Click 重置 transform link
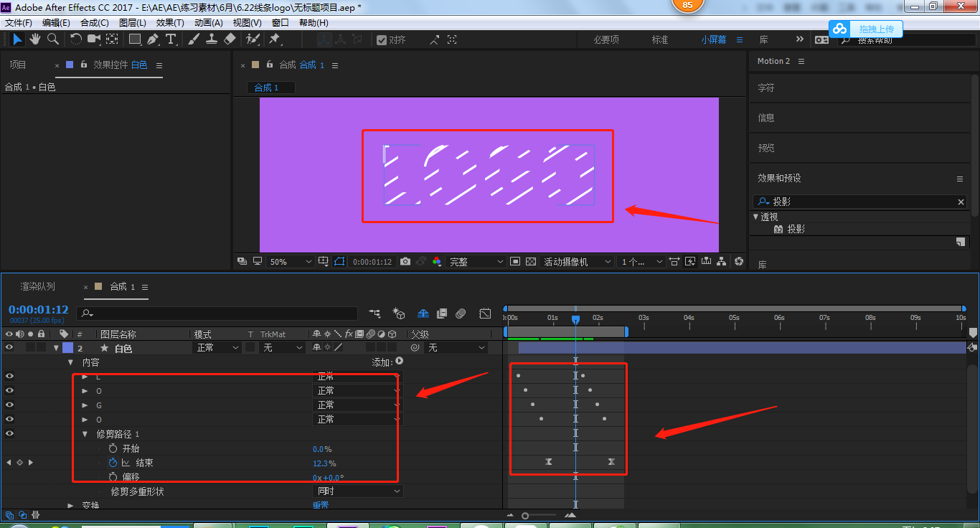Image resolution: width=980 pixels, height=528 pixels. point(321,505)
